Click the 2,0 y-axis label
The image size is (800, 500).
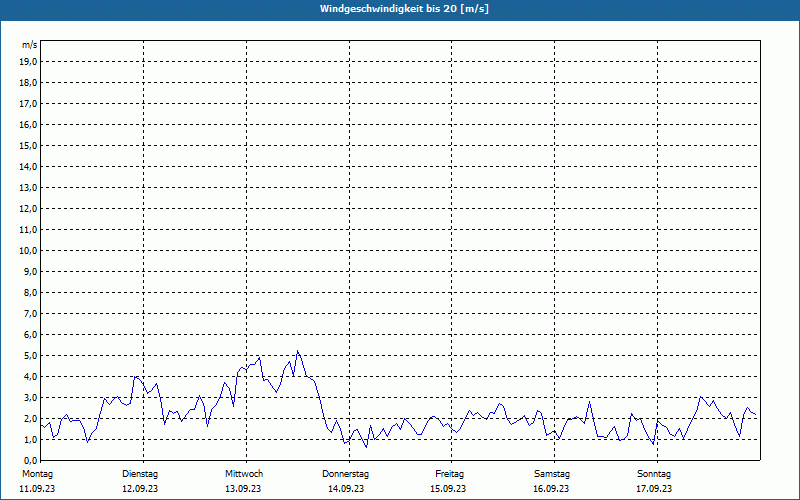click(x=30, y=418)
